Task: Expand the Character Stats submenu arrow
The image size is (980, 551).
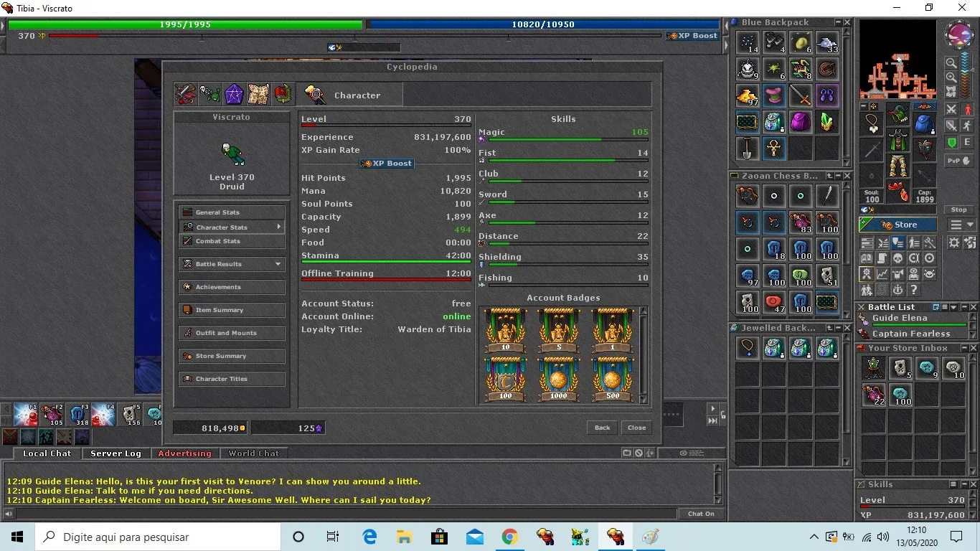Action: 278,227
